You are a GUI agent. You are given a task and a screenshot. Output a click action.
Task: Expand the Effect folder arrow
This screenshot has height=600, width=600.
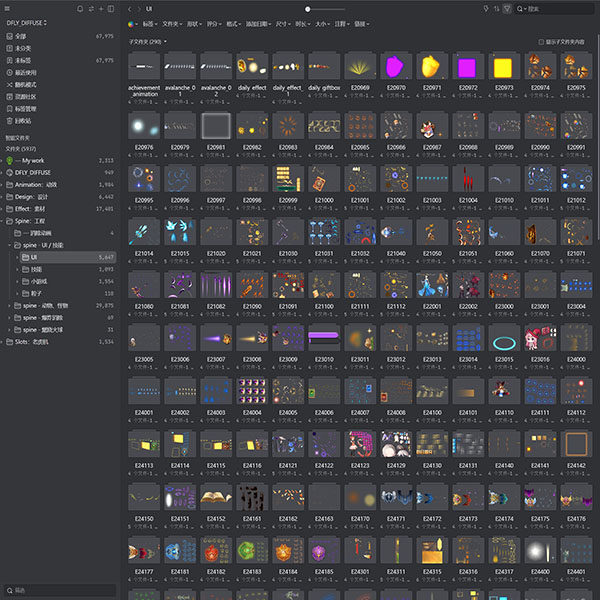(2, 209)
